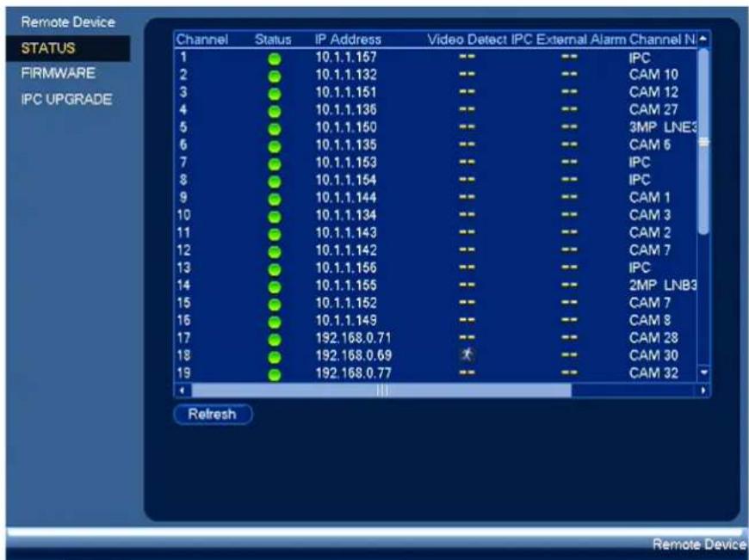The height and width of the screenshot is (560, 749).
Task: Click the status light for channel 17
Action: click(x=275, y=340)
